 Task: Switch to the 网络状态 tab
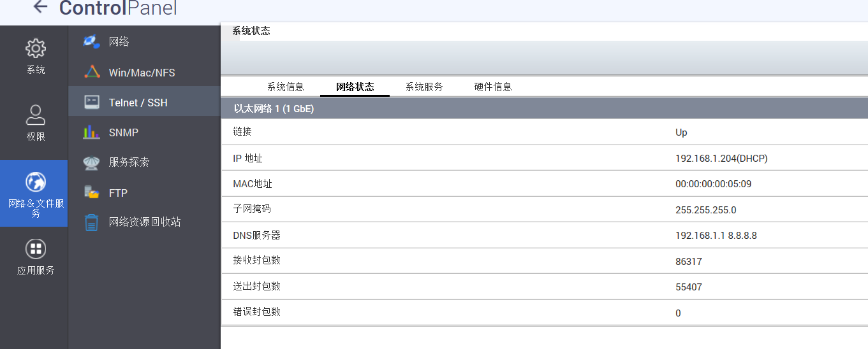tap(355, 87)
